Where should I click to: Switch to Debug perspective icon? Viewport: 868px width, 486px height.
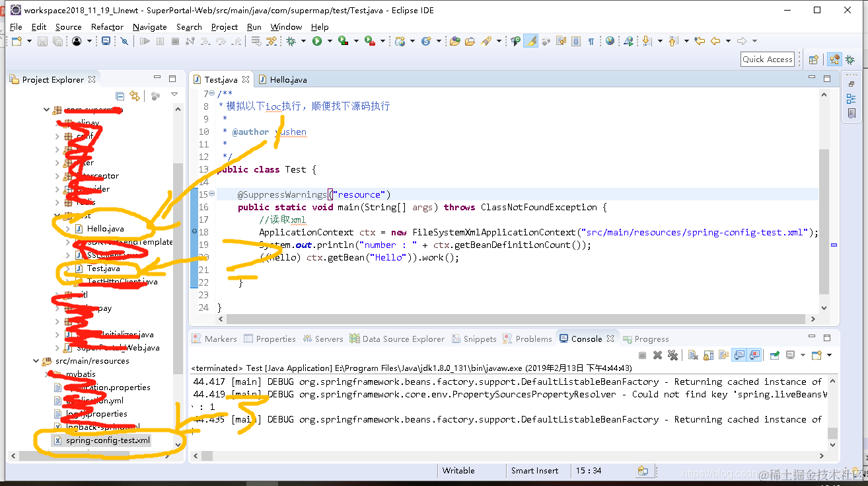click(850, 60)
